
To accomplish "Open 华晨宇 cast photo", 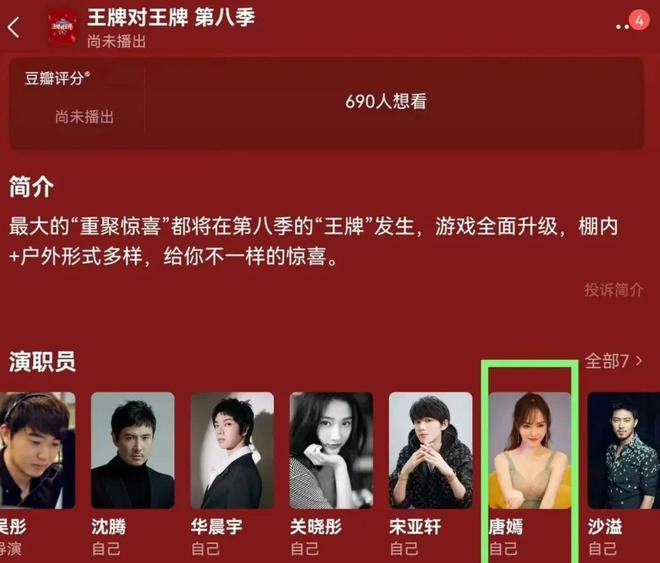I will pos(232,450).
